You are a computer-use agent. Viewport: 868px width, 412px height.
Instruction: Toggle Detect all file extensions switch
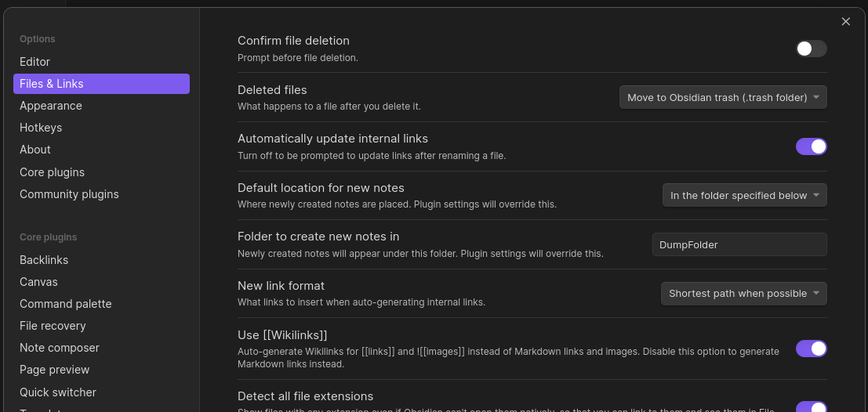pos(811,407)
